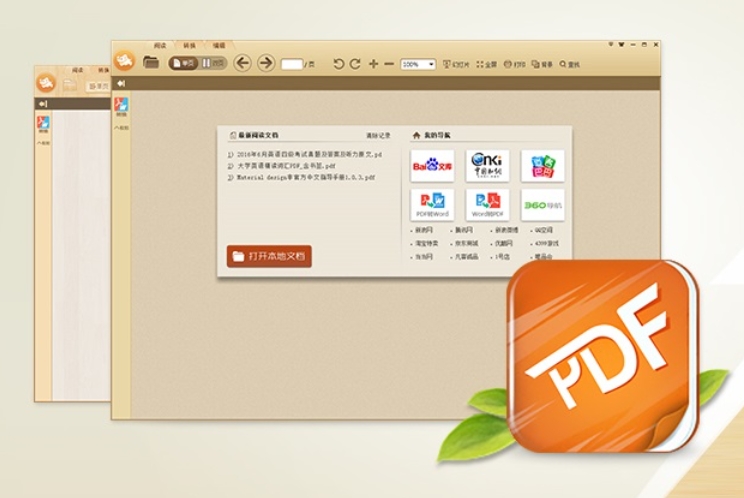
Task: Select the 转换 tab in front window
Action: (189, 46)
